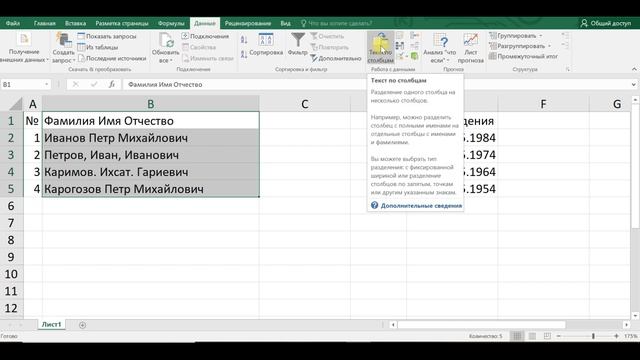
Task: Click the Разгруппировать icon
Action: (x=493, y=46)
